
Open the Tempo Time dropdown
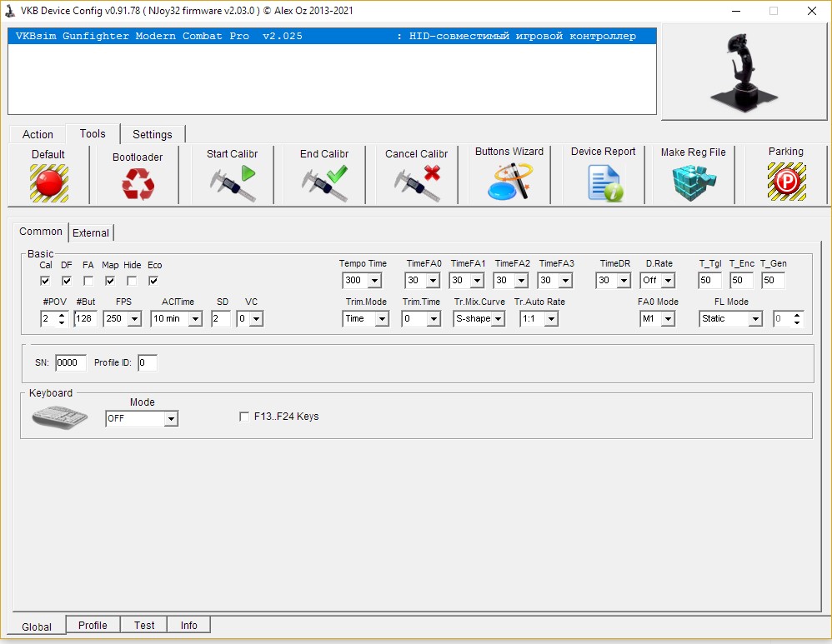tap(374, 281)
